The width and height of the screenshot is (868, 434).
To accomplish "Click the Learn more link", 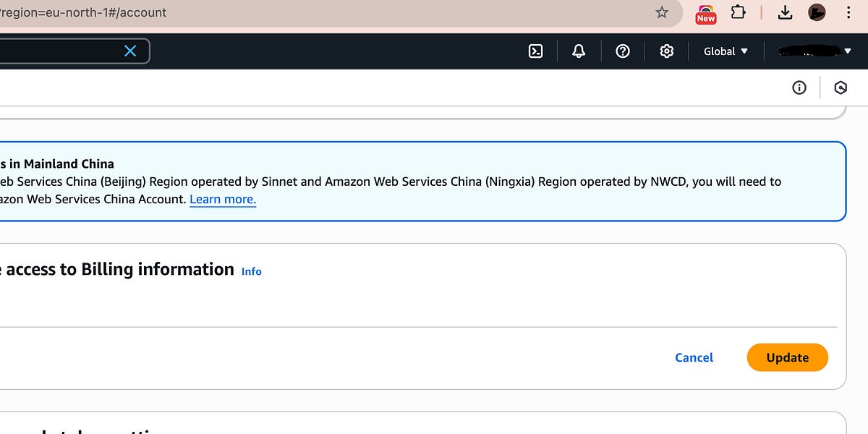I will [222, 199].
